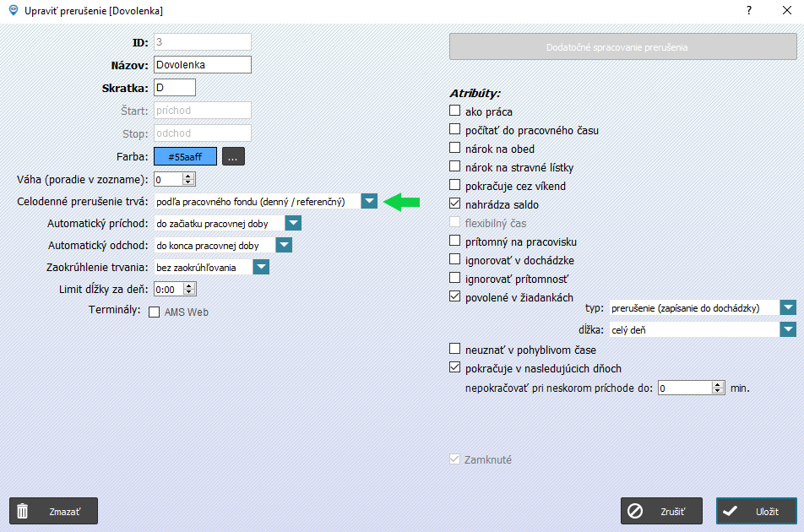
Task: Tick 'pokračuje cez víkend' checkbox
Action: click(x=455, y=185)
